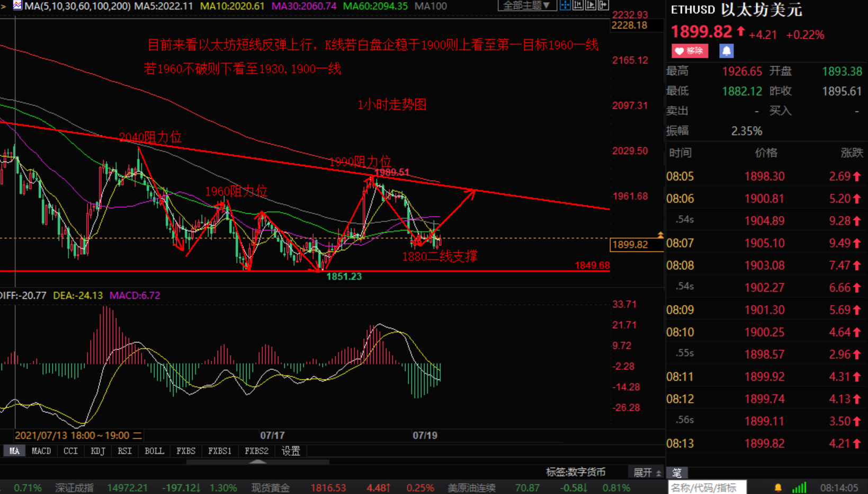Click the MA10:2020.61 legend value

click(232, 6)
